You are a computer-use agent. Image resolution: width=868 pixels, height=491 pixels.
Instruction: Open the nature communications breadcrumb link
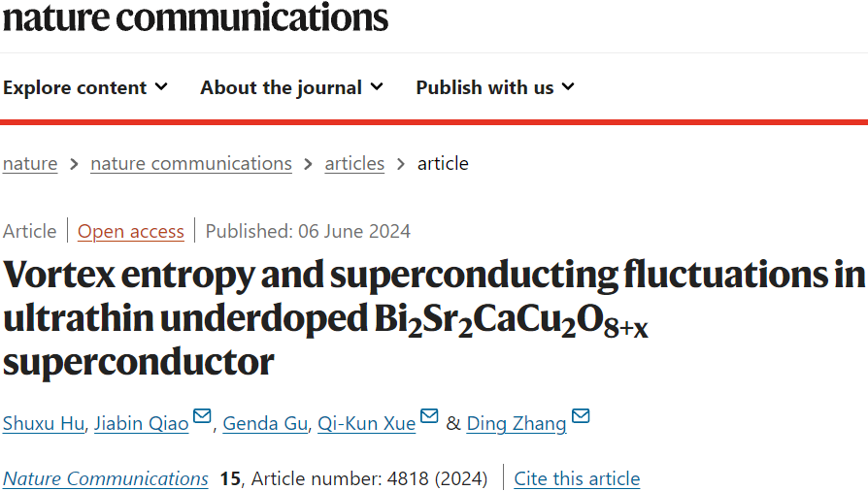[191, 164]
